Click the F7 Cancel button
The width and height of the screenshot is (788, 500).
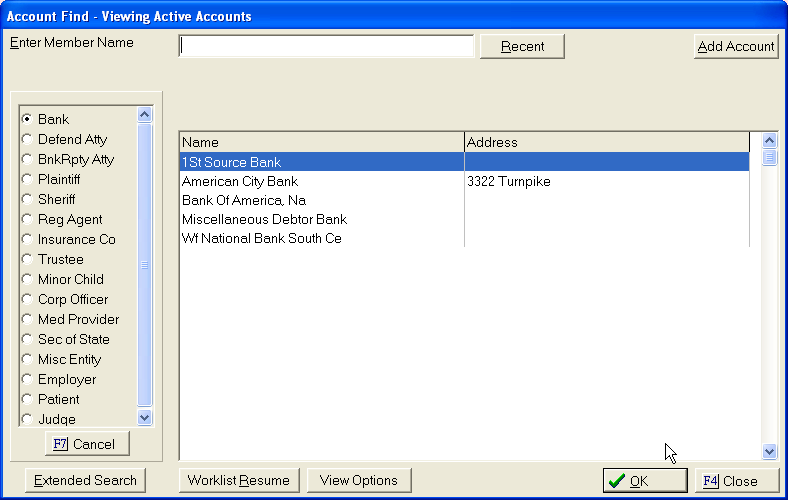(x=87, y=444)
